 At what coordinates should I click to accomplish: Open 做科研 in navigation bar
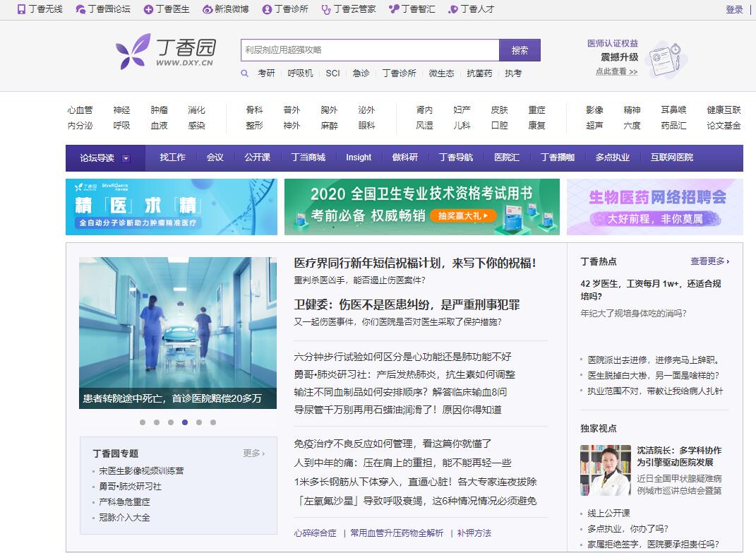pyautogui.click(x=405, y=158)
